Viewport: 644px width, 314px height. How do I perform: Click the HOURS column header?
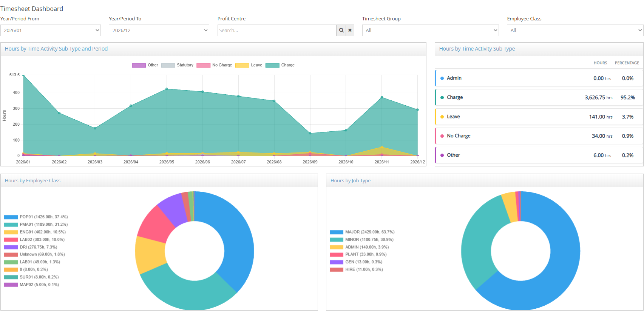(x=600, y=63)
